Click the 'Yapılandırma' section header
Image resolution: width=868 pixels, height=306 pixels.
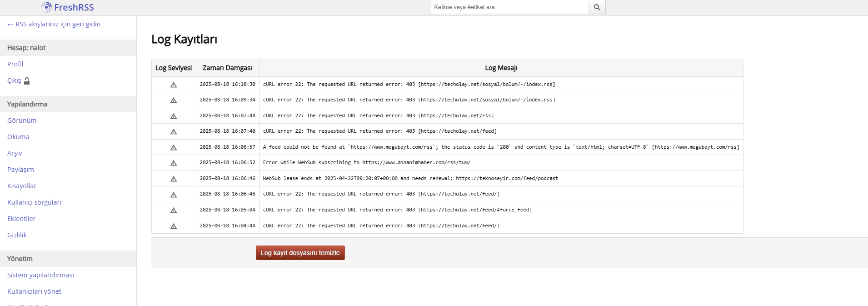(x=68, y=104)
